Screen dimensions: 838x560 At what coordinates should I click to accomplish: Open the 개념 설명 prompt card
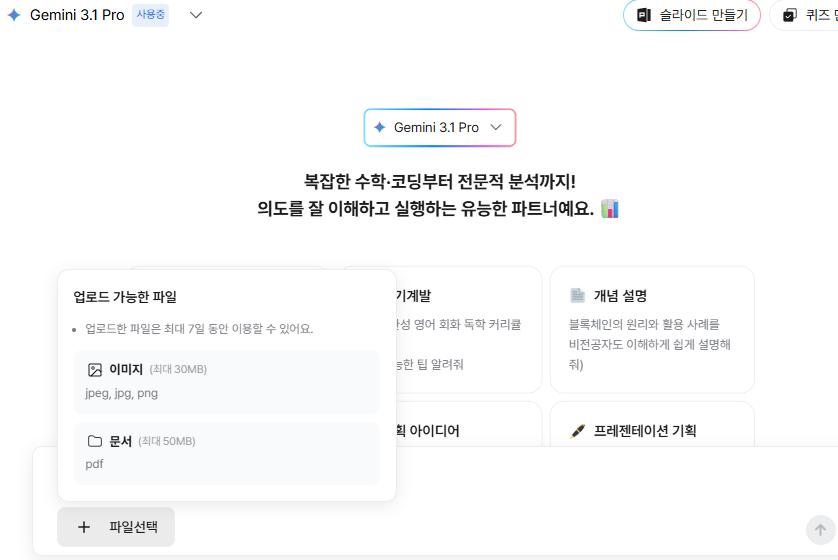(x=652, y=330)
